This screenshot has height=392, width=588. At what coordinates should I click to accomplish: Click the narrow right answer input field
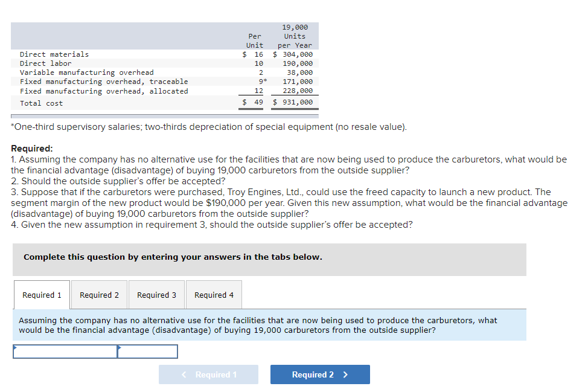point(147,352)
